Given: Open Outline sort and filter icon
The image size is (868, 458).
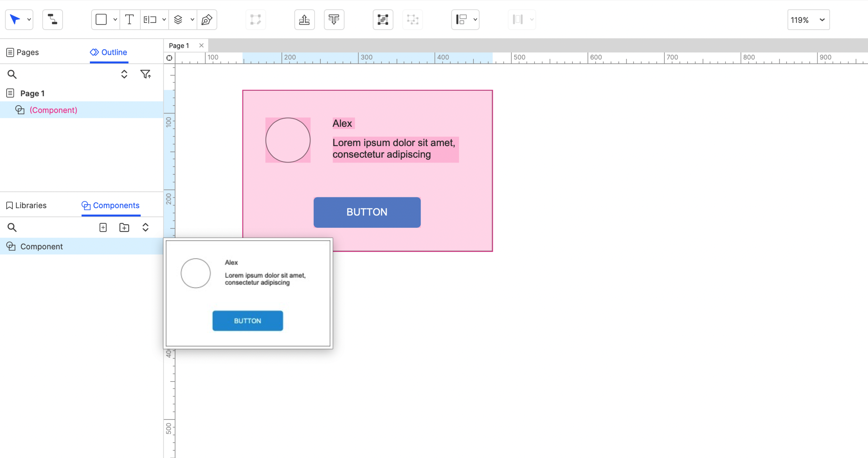Looking at the screenshot, I should click(145, 74).
